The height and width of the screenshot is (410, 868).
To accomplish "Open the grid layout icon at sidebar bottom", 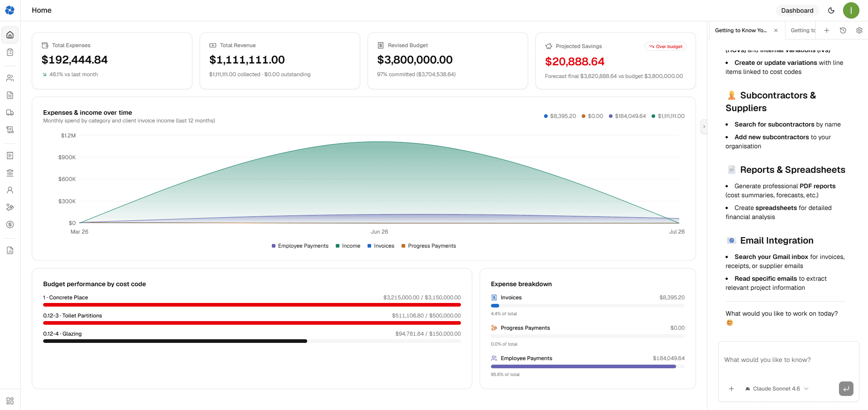I will tap(10, 401).
